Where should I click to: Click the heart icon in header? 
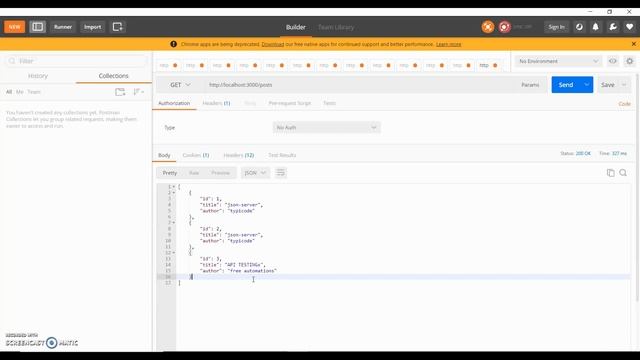click(630, 27)
